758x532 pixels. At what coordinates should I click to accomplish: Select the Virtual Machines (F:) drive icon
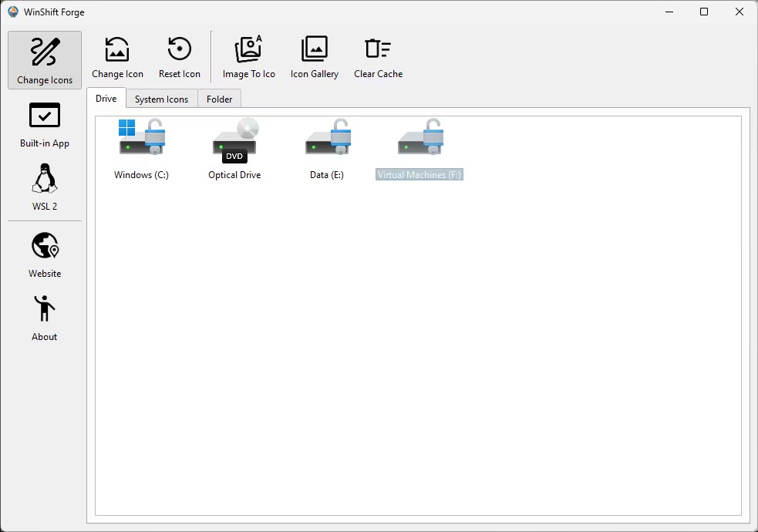click(419, 139)
